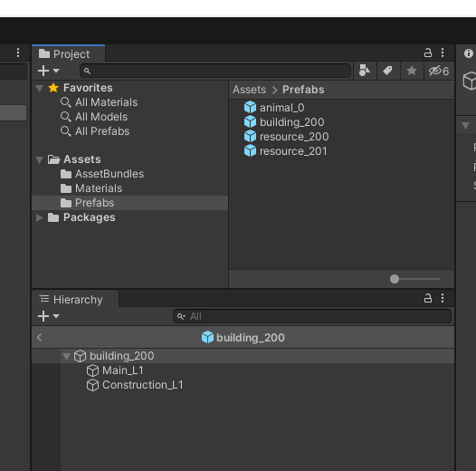Open Project panel more options menu

click(x=443, y=53)
